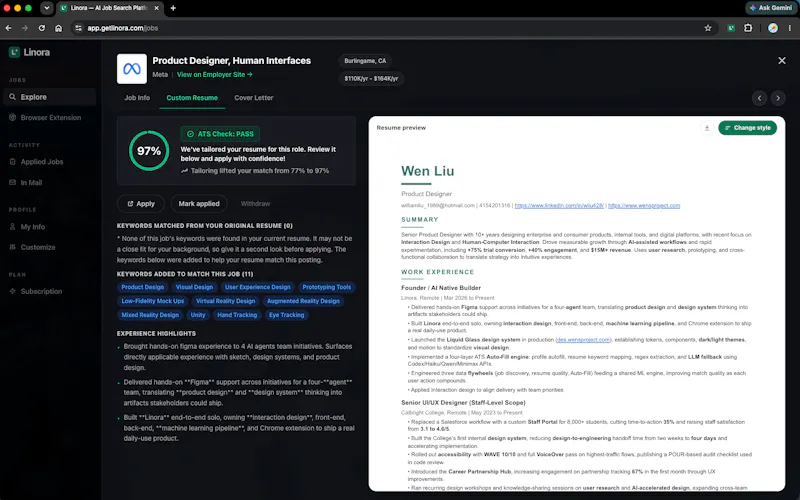Click the Meta company logo
Screen dimensions: 800x500
(132, 68)
